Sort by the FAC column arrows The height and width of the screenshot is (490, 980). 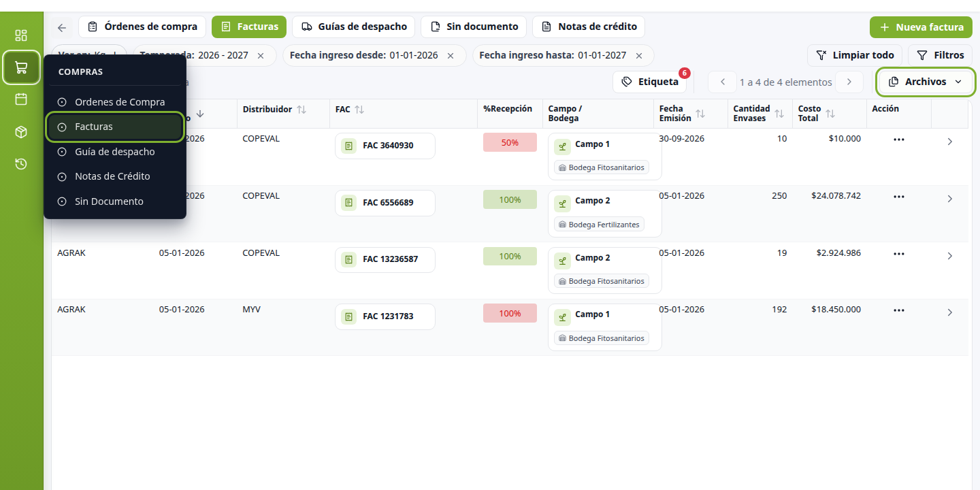point(359,110)
